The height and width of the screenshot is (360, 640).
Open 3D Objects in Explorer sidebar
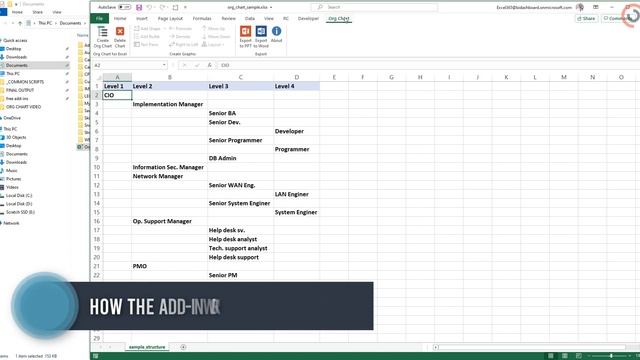[x=16, y=138]
